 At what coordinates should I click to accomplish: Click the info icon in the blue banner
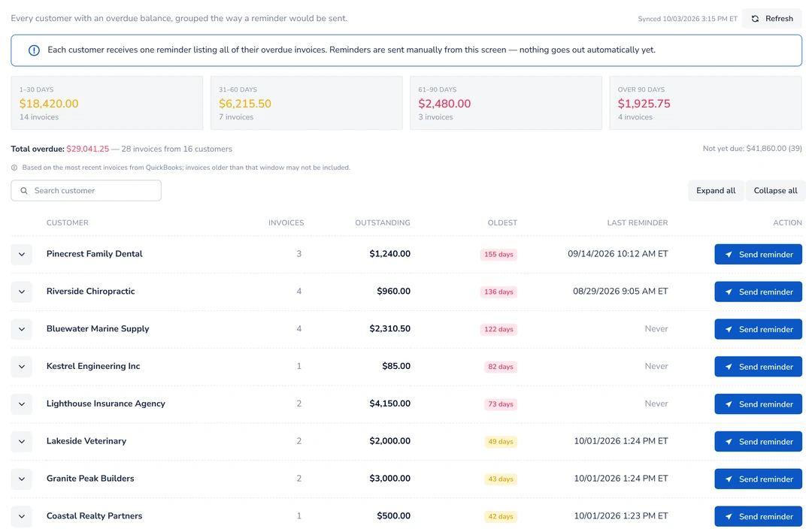[34, 50]
